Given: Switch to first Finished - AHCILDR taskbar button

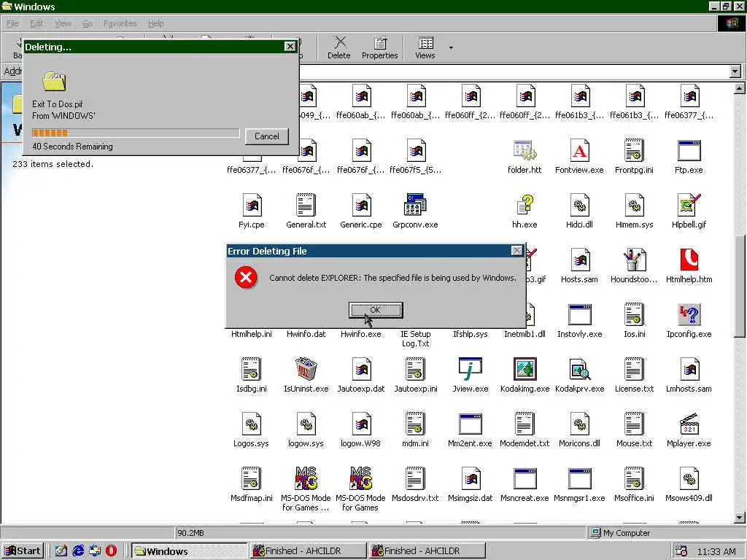Looking at the screenshot, I should coord(309,551).
